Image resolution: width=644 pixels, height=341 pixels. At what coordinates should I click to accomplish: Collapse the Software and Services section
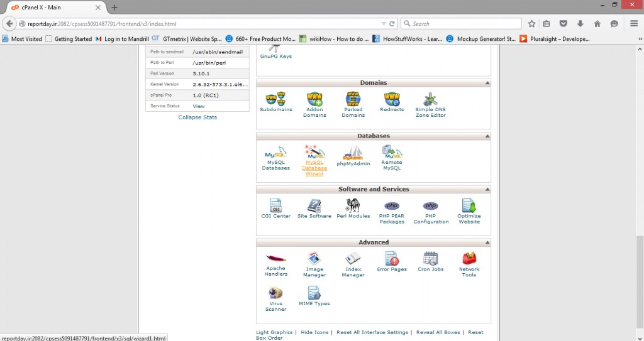(487, 190)
